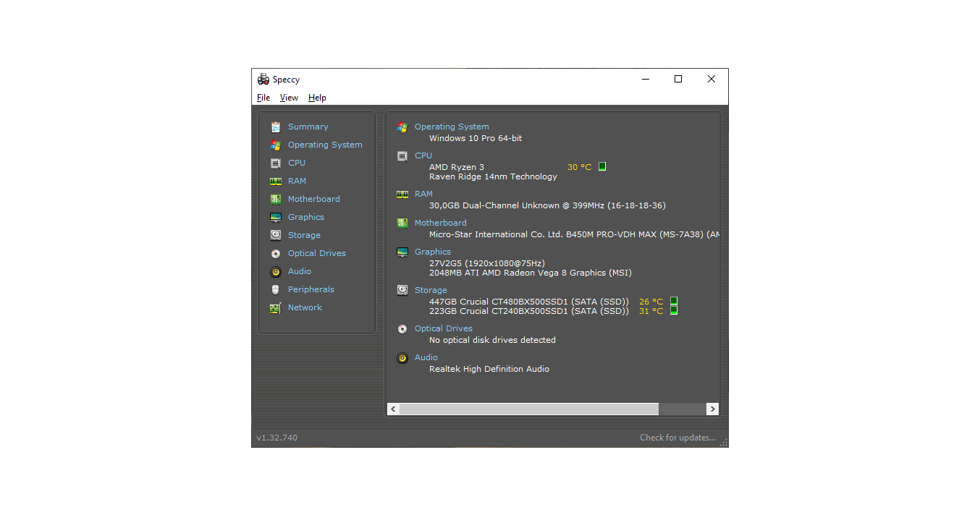Screen dimensions: 980x515
Task: Click the Storage drive icon in summary pane
Action: (402, 290)
